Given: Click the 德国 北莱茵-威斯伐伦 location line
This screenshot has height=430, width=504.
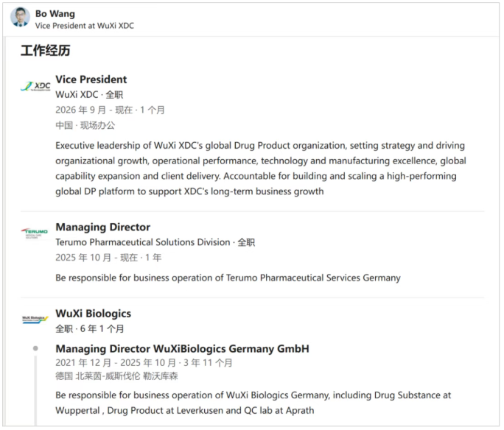Looking at the screenshot, I should click(x=116, y=376).
